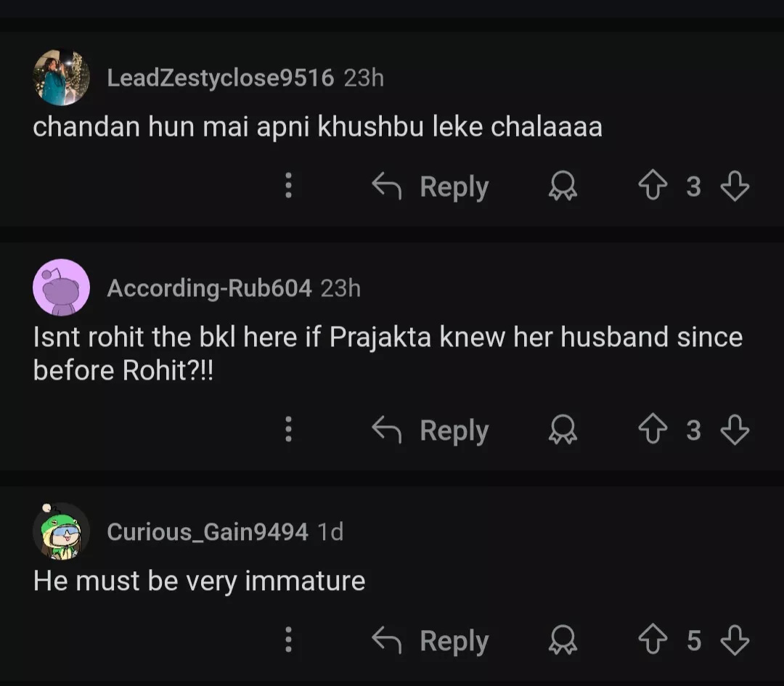Upvote According-Rub604's comment
The height and width of the screenshot is (686, 784).
(651, 430)
